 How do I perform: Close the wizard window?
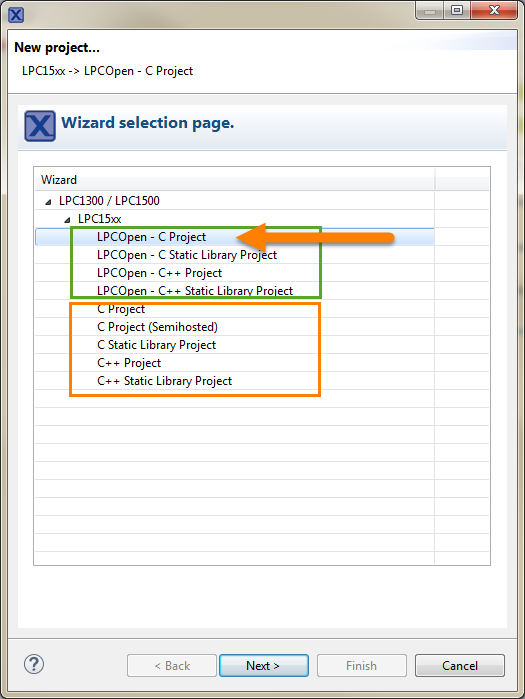click(494, 11)
